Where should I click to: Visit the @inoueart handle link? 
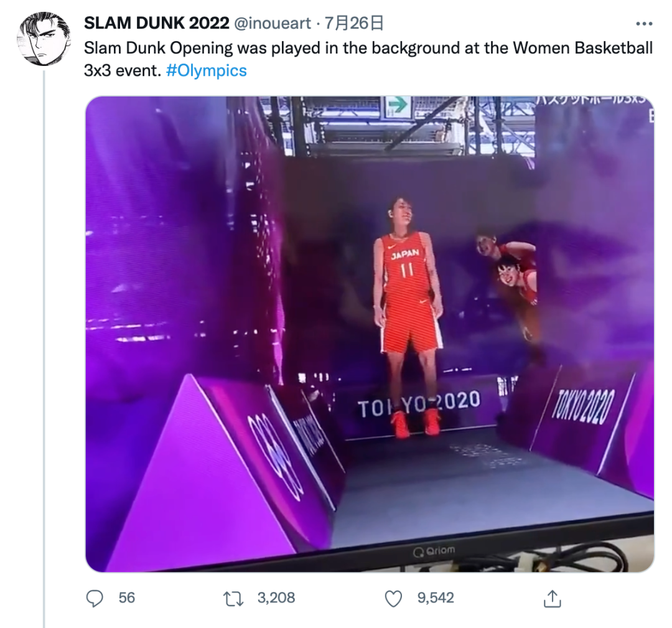[x=273, y=23]
